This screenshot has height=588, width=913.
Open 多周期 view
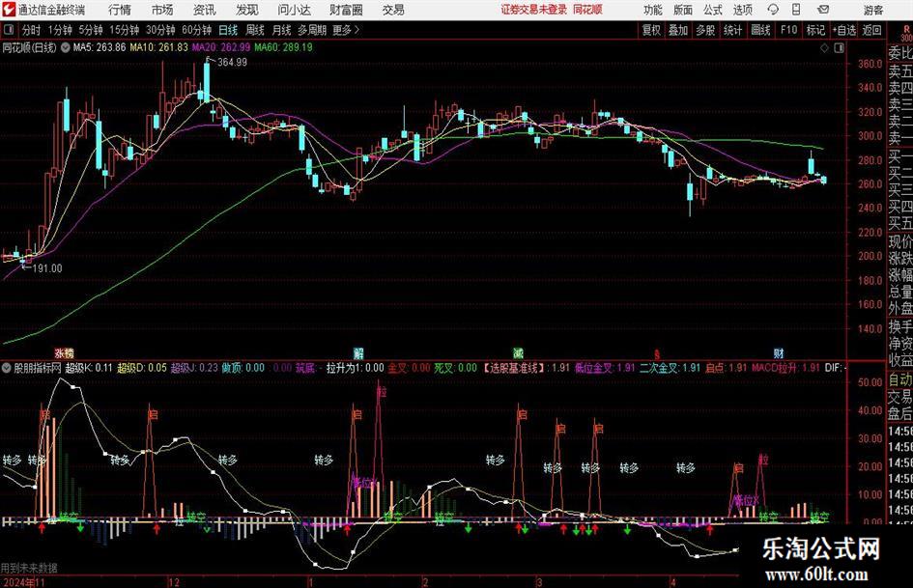click(312, 30)
